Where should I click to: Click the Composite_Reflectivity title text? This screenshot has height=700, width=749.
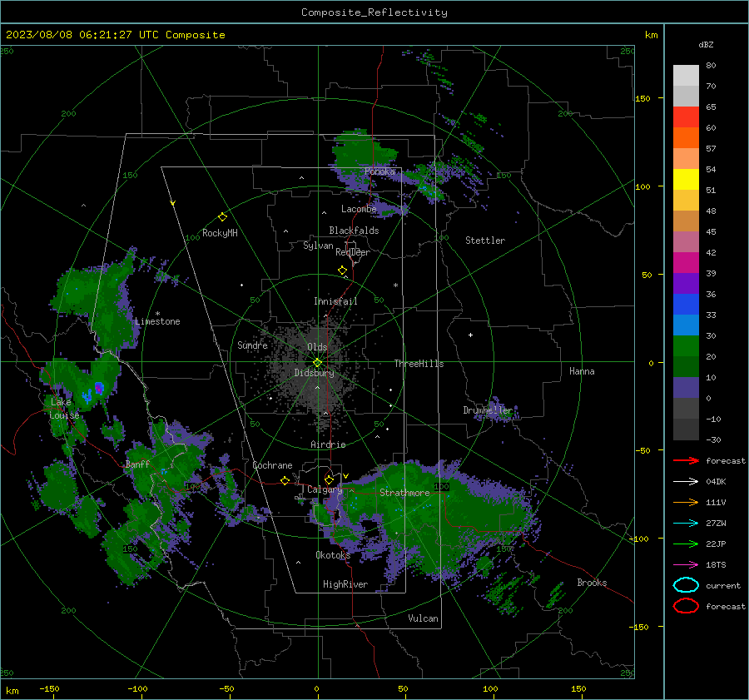(374, 12)
